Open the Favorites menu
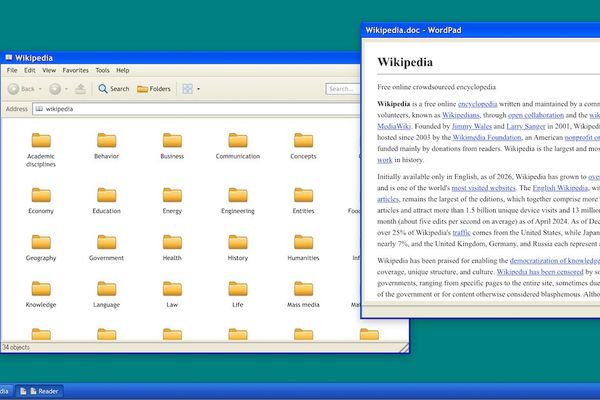This screenshot has width=600, height=400. [x=75, y=70]
